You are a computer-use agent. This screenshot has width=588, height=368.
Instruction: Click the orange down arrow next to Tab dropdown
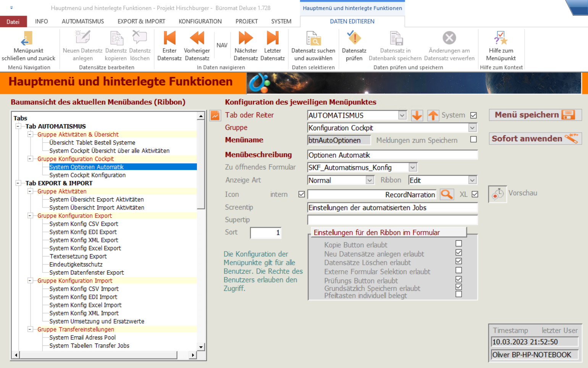(x=417, y=115)
